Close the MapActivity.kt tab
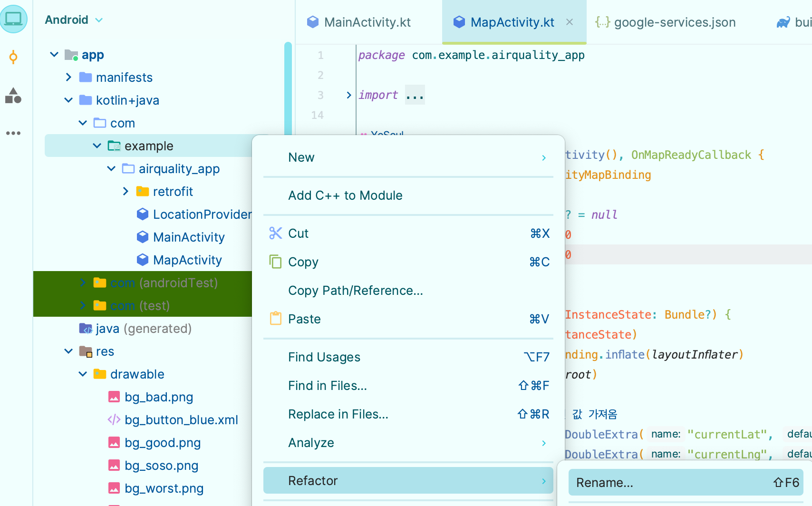The height and width of the screenshot is (506, 812). click(570, 22)
